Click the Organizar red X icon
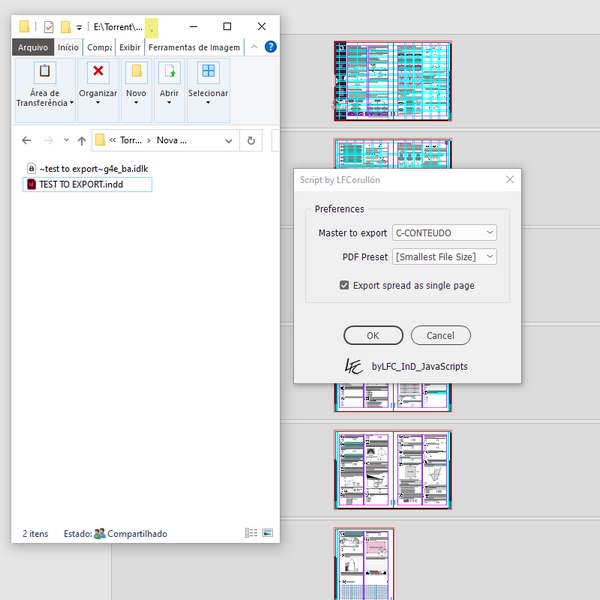The height and width of the screenshot is (600, 600). tap(98, 71)
